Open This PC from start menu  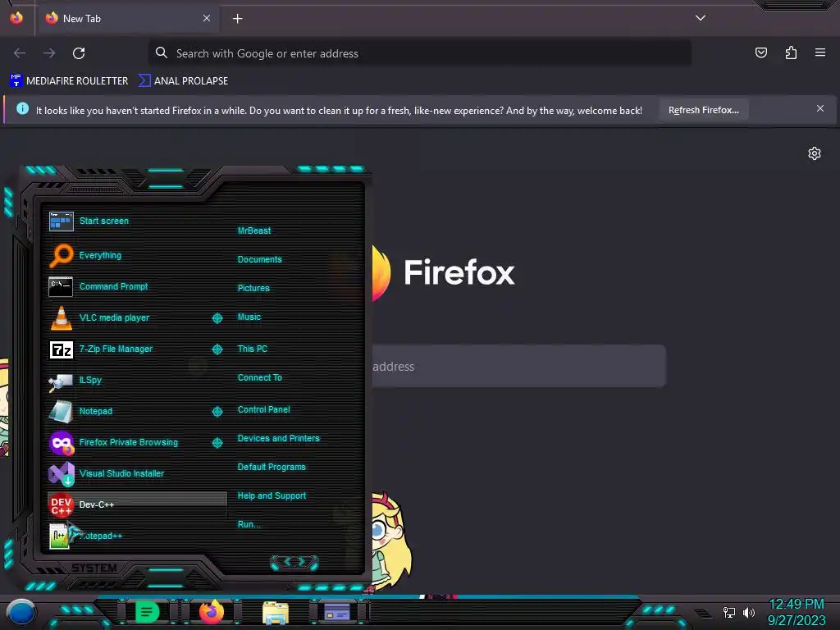click(x=253, y=349)
